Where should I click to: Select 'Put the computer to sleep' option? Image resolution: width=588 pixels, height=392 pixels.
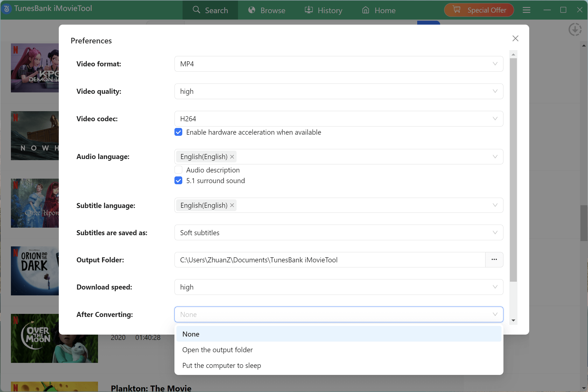coord(221,365)
